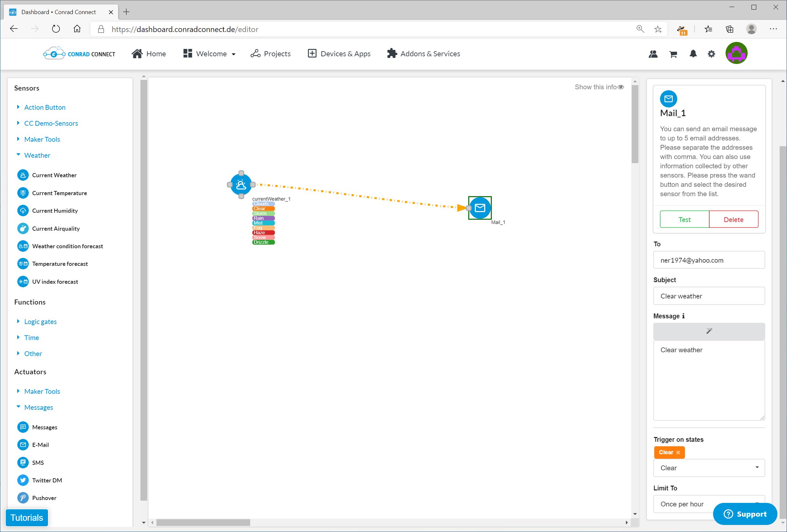Open the Trigger on states dropdown
Screen dimensions: 787x532
point(709,468)
